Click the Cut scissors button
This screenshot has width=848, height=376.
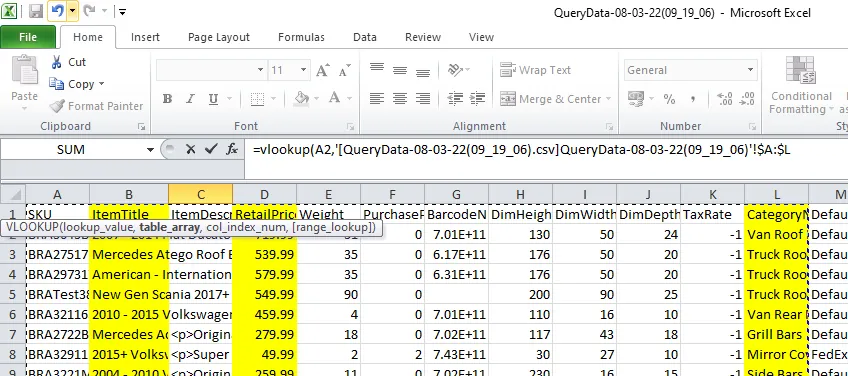pyautogui.click(x=68, y=62)
